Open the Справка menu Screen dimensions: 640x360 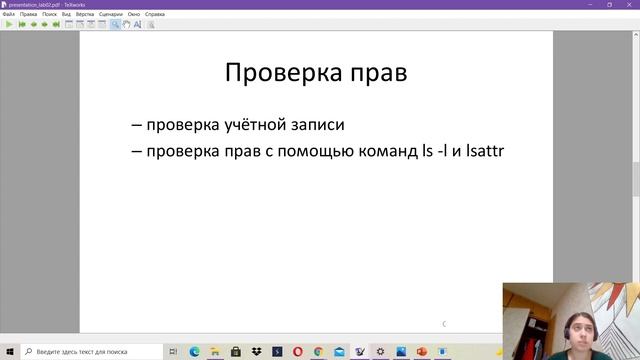[x=155, y=14]
